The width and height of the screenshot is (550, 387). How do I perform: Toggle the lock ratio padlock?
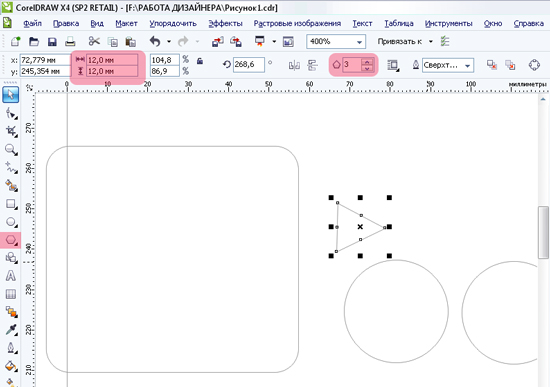[200, 61]
